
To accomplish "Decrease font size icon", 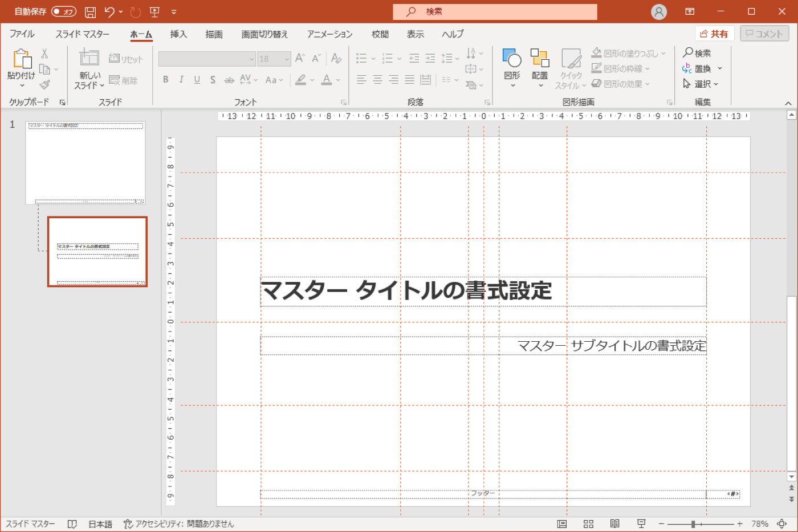I will pos(316,58).
